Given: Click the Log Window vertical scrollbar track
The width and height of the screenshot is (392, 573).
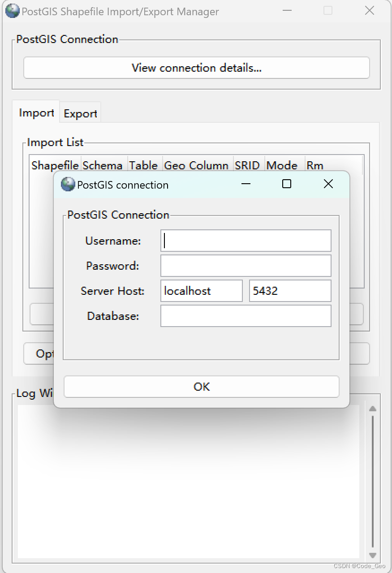Looking at the screenshot, I should pos(372,482).
